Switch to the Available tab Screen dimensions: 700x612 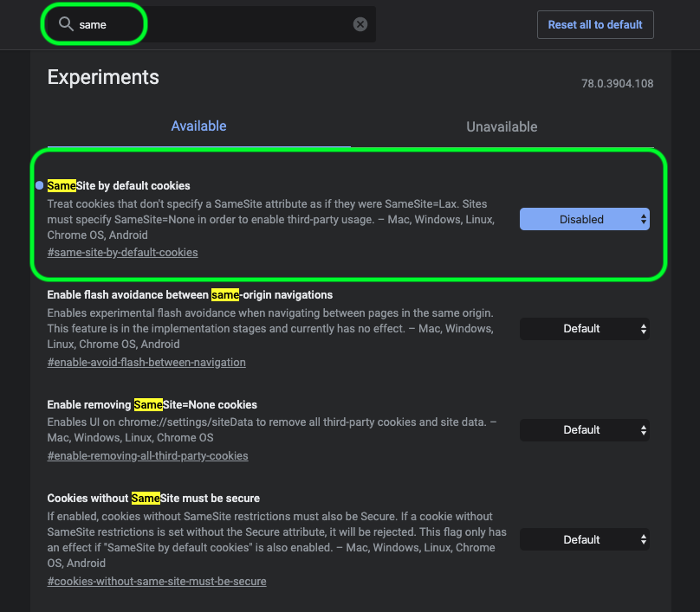pos(198,126)
